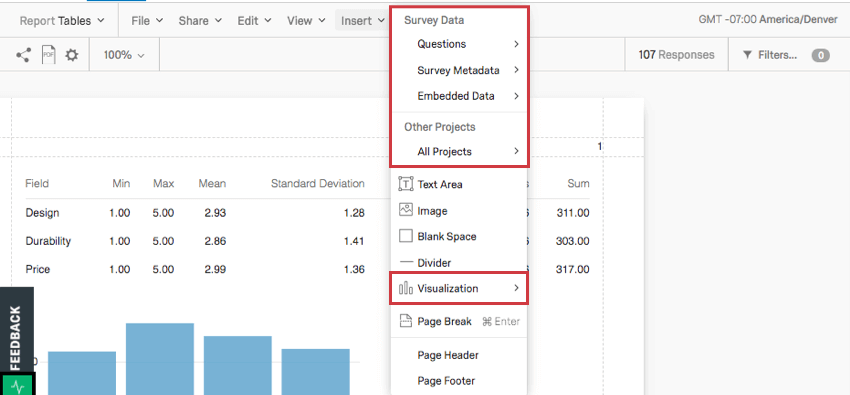The width and height of the screenshot is (850, 395).
Task: Export report using the PDF icon
Action: coord(49,55)
